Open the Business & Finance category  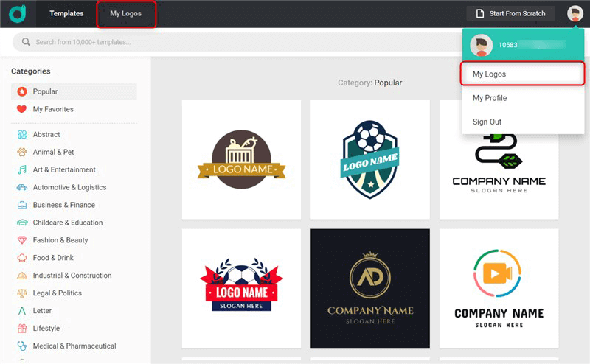(63, 205)
